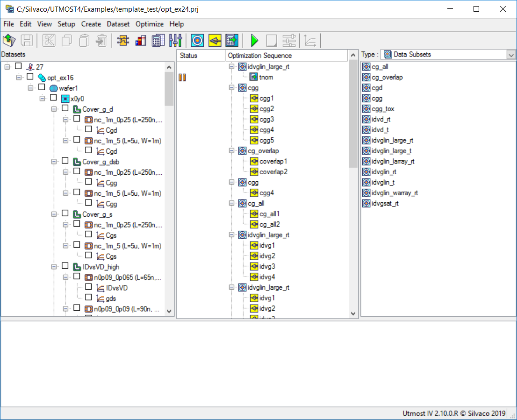Tick the opt_ex16 checkbox

tap(30, 77)
